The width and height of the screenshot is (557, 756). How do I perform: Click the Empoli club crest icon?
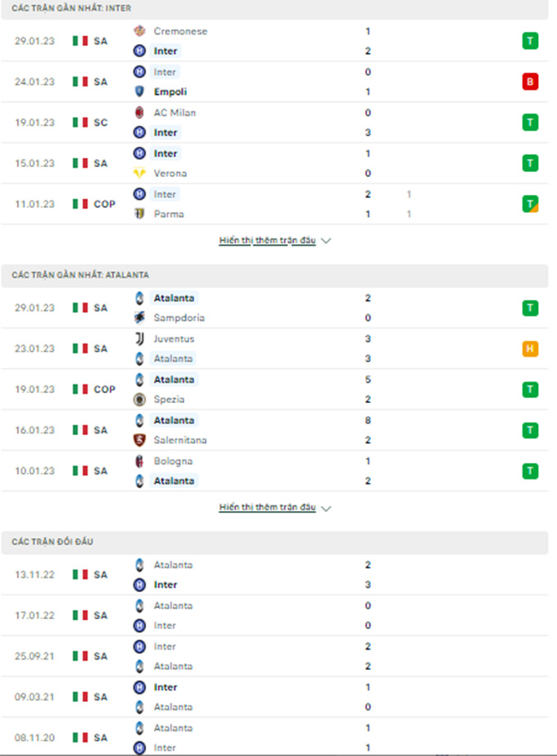pos(139,92)
